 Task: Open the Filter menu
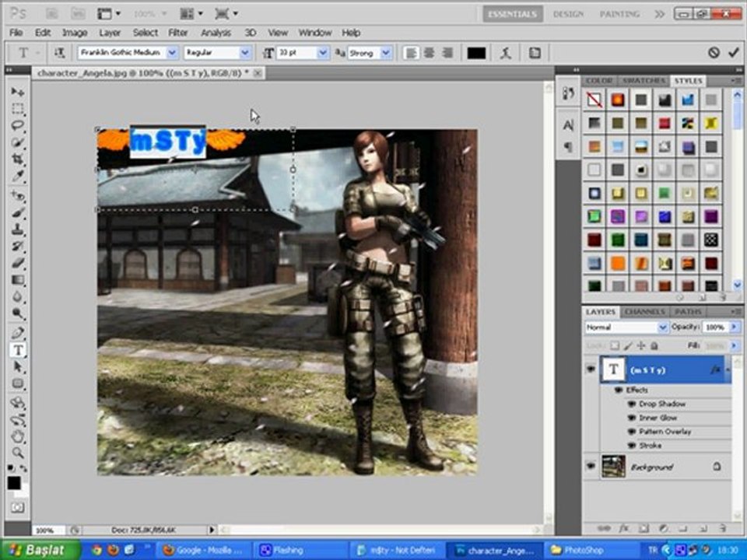pos(177,33)
